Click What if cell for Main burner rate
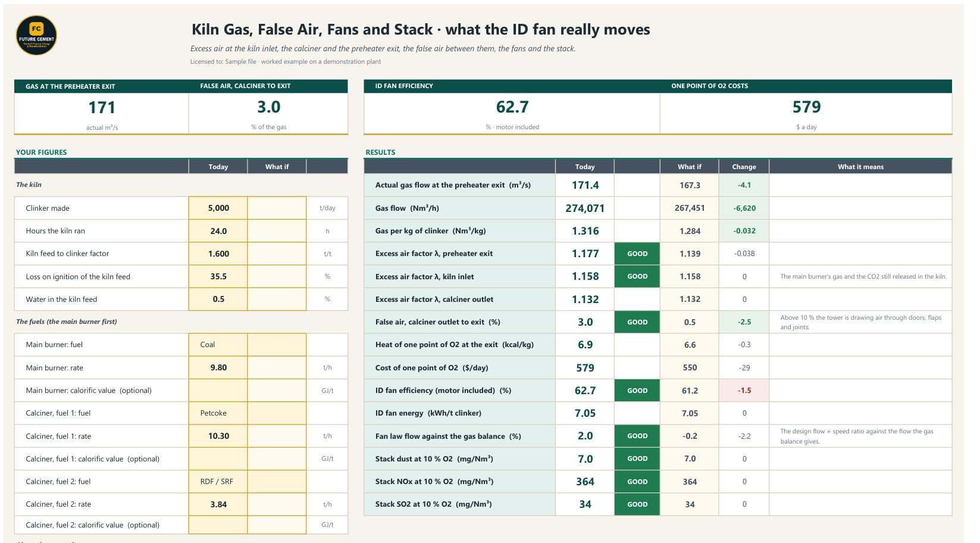 click(x=277, y=367)
